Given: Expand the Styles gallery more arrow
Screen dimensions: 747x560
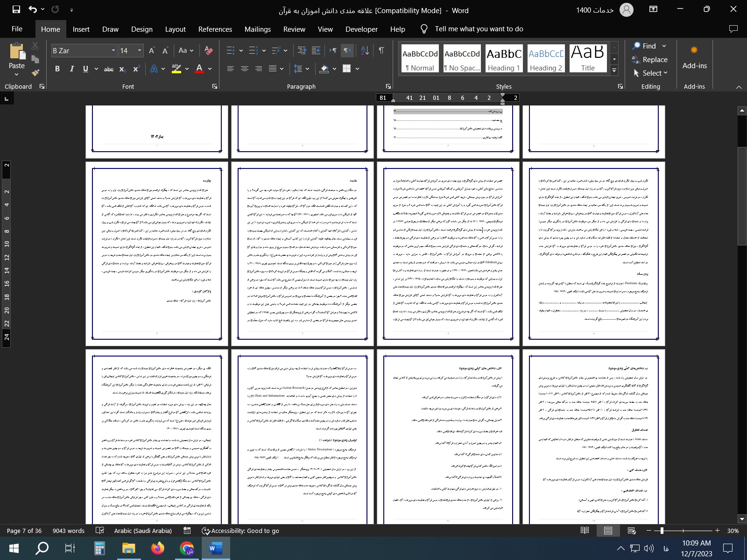Looking at the screenshot, I should coord(614,70).
